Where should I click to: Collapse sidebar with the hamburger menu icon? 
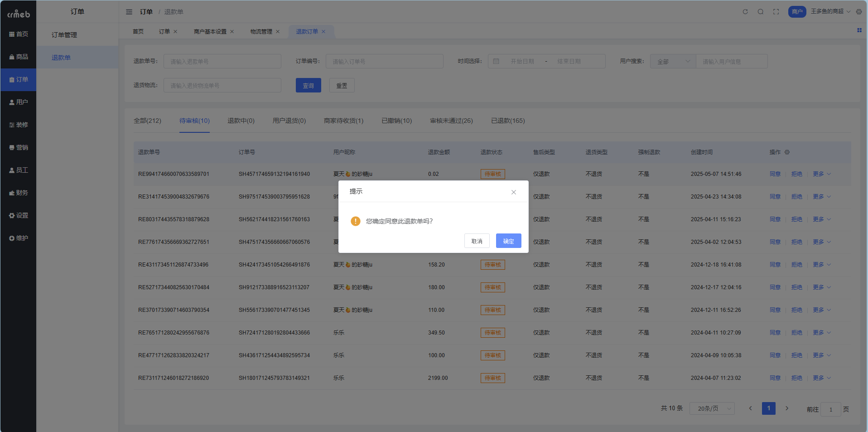pyautogui.click(x=129, y=12)
